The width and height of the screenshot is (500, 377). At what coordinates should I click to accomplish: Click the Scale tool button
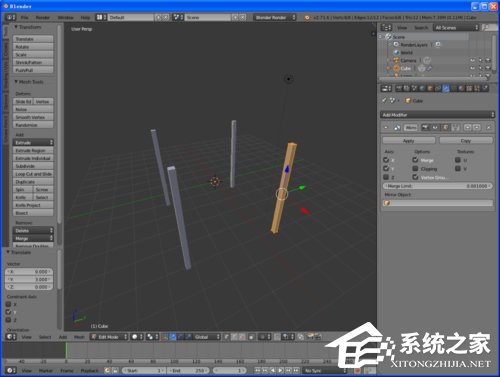(x=33, y=54)
